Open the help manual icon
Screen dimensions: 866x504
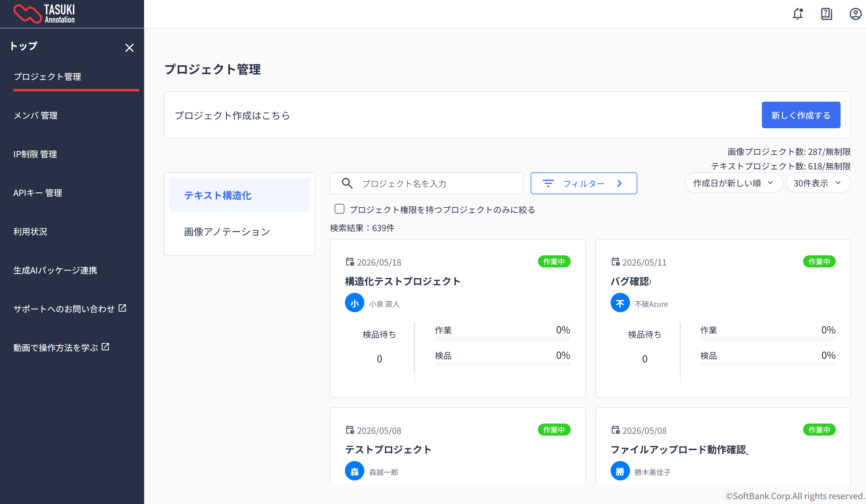[826, 14]
